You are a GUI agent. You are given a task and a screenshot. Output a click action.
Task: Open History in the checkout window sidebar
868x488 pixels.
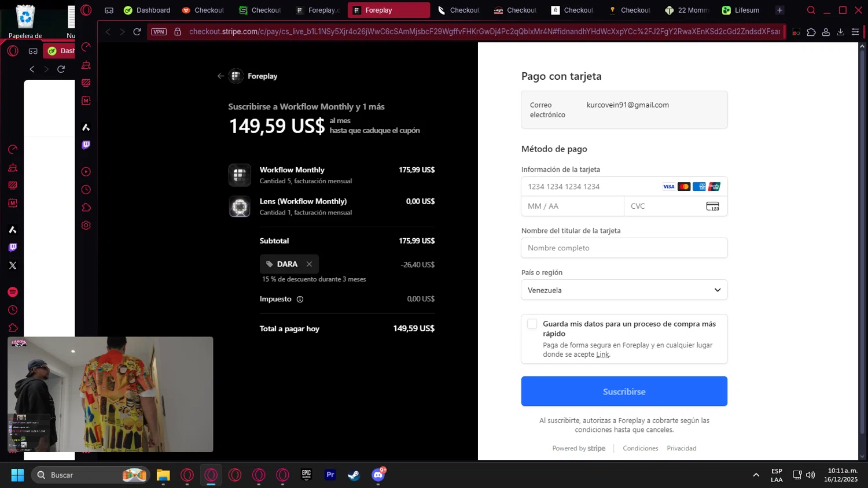tap(86, 190)
